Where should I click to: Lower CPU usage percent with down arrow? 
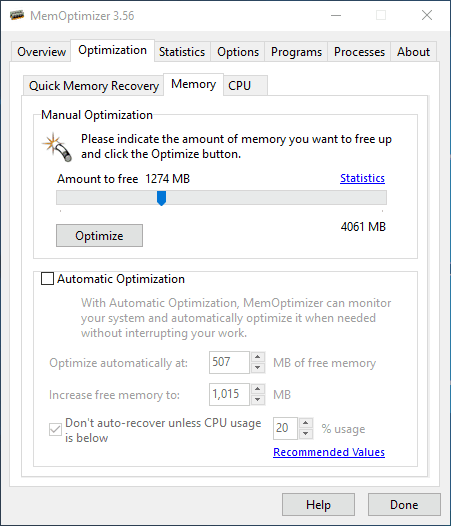coord(306,434)
